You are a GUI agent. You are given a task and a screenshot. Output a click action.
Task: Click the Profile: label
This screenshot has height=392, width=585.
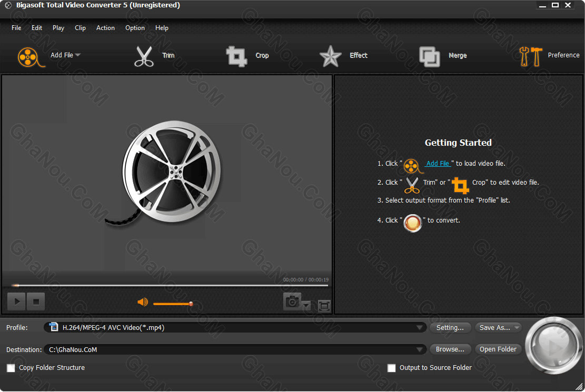pos(17,327)
